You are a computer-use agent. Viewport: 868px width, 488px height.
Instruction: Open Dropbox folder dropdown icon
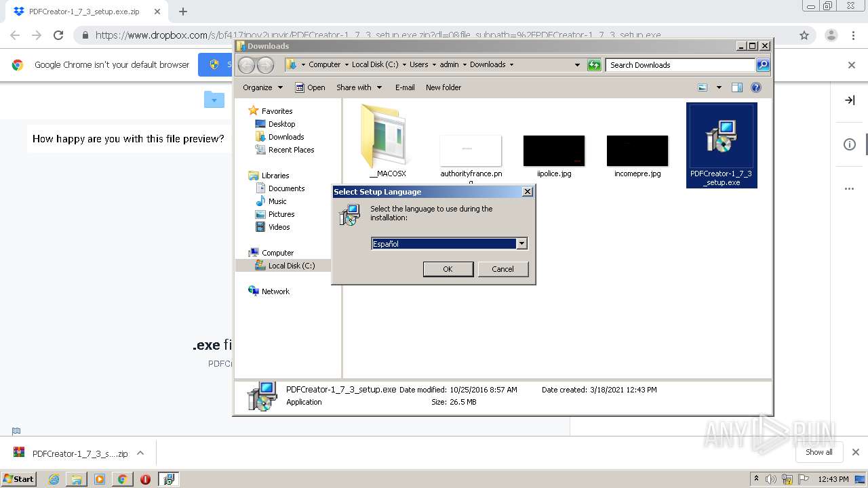[214, 100]
